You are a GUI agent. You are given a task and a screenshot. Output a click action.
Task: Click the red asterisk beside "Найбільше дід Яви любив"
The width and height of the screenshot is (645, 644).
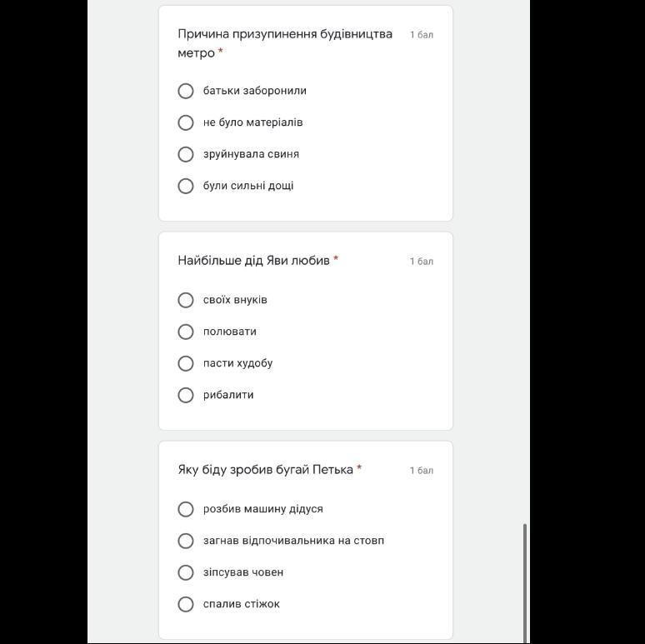click(x=336, y=259)
